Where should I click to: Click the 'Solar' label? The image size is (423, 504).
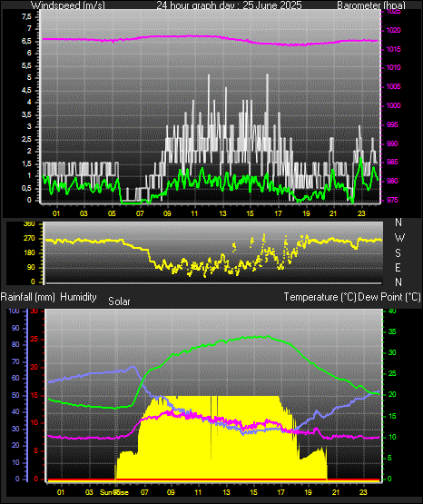click(x=119, y=301)
